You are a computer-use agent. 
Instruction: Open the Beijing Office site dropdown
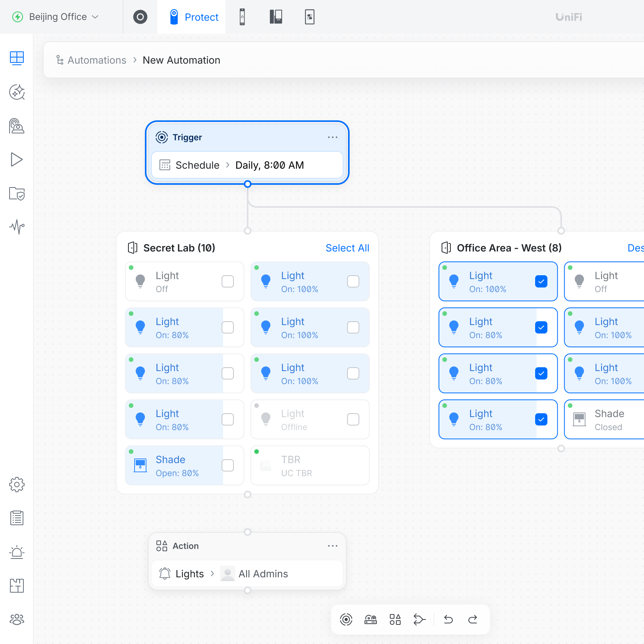pyautogui.click(x=56, y=17)
